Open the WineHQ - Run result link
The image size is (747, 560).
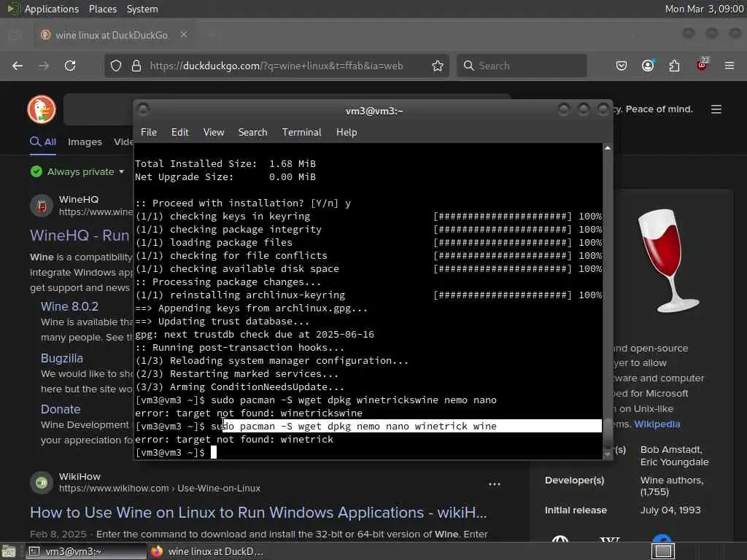coord(80,236)
